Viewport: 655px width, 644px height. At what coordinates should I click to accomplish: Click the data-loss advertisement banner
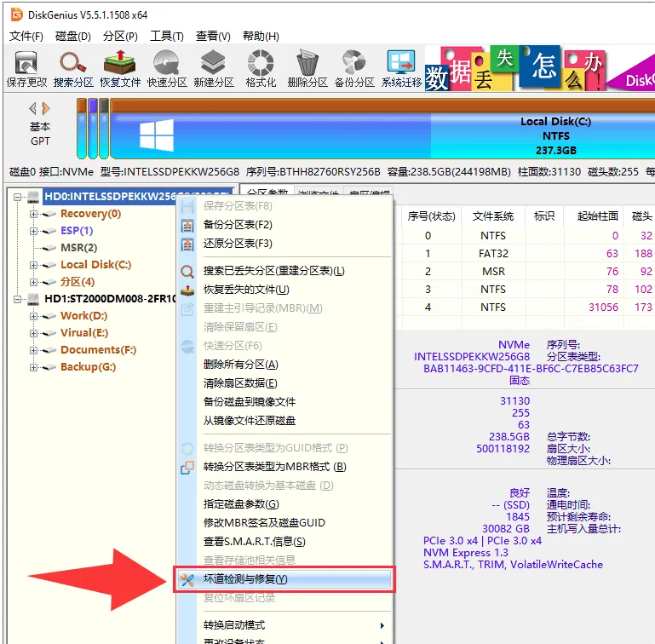point(539,68)
